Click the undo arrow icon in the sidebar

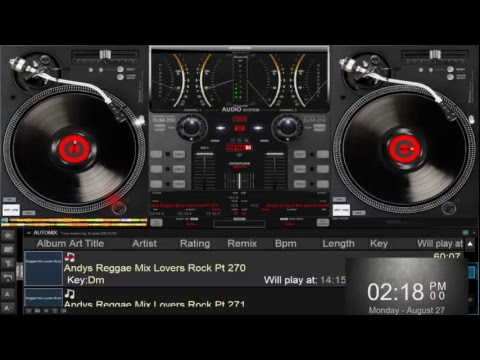[8, 277]
